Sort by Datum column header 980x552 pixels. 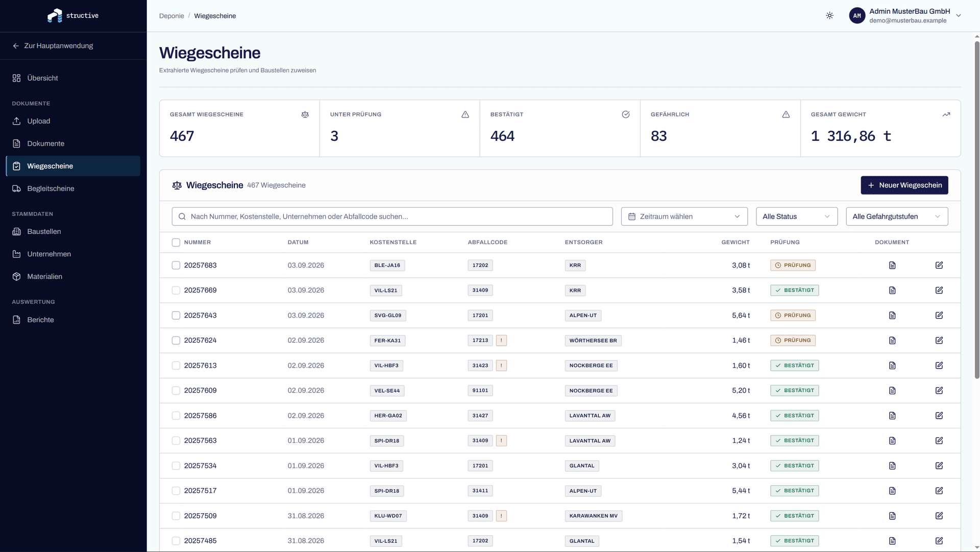298,243
